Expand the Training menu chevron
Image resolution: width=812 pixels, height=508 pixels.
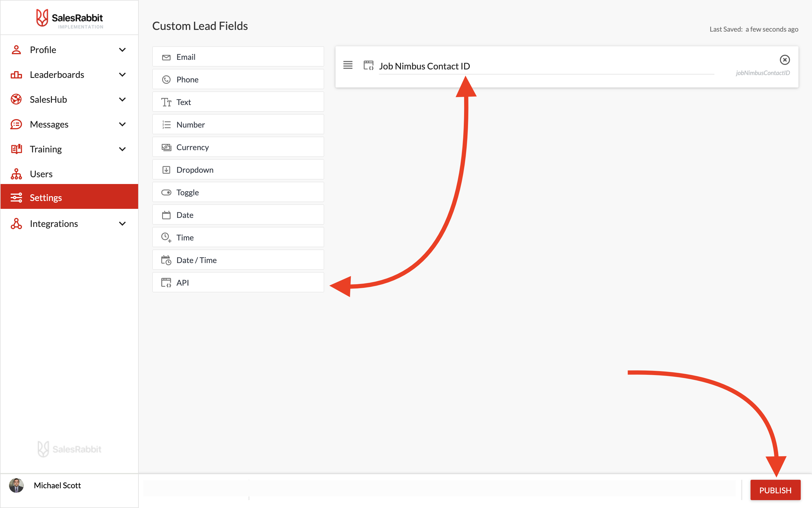(x=122, y=149)
